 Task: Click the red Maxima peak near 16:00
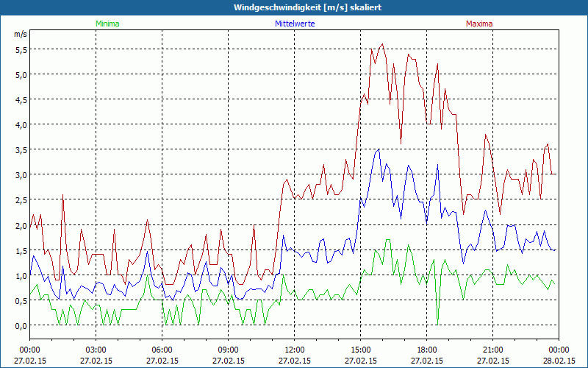click(382, 44)
